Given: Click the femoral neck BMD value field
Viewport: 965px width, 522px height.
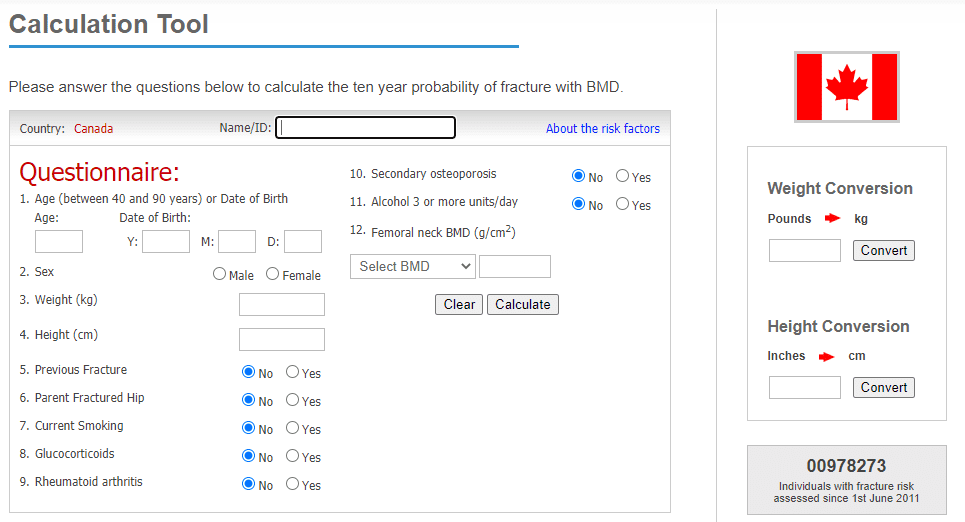Looking at the screenshot, I should [515, 267].
